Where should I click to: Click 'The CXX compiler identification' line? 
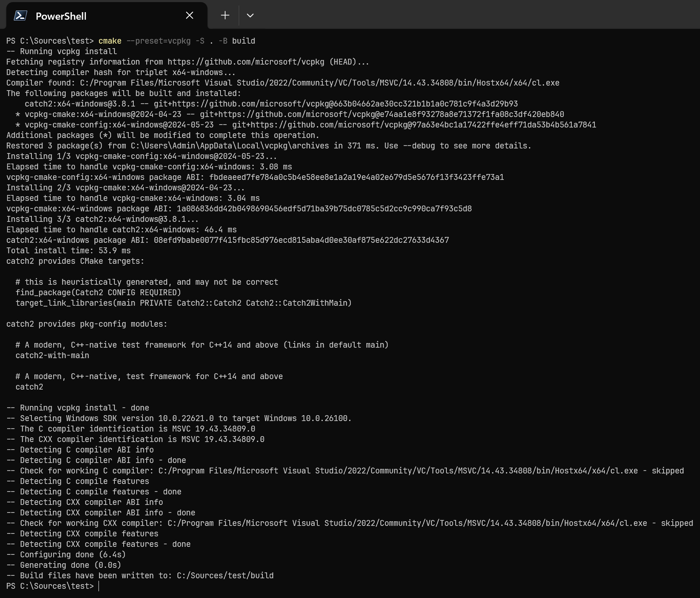pyautogui.click(x=135, y=439)
